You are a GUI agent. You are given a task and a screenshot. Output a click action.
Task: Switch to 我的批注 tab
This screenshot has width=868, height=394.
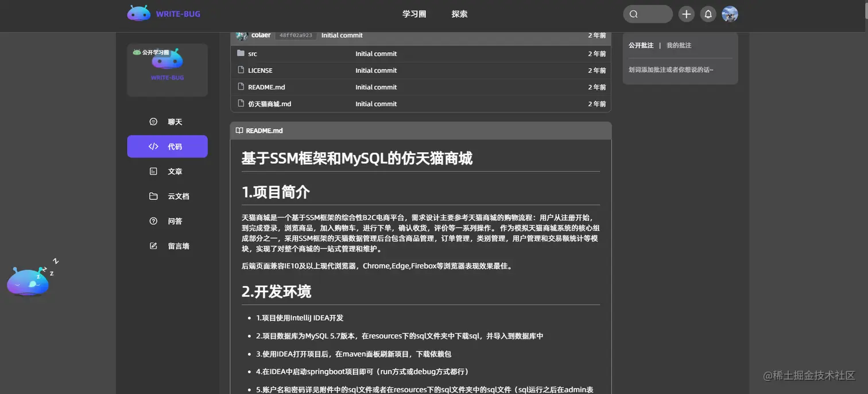tap(679, 45)
